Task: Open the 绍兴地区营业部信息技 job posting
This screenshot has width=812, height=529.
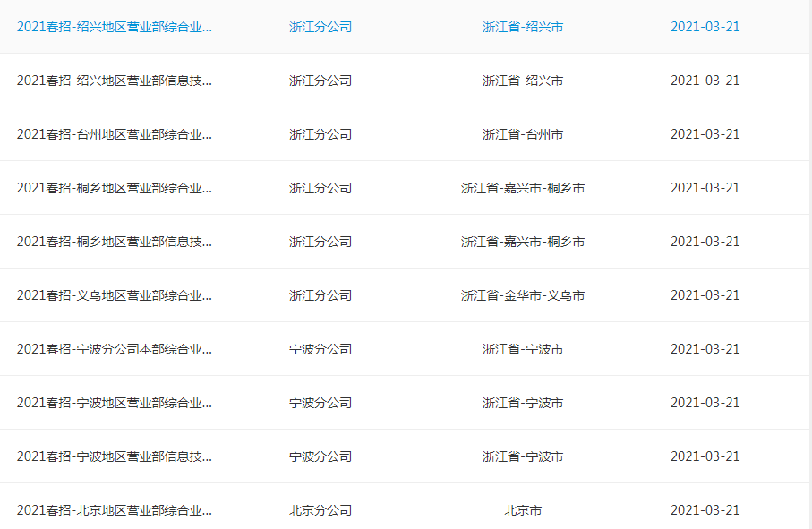Action: pyautogui.click(x=115, y=81)
